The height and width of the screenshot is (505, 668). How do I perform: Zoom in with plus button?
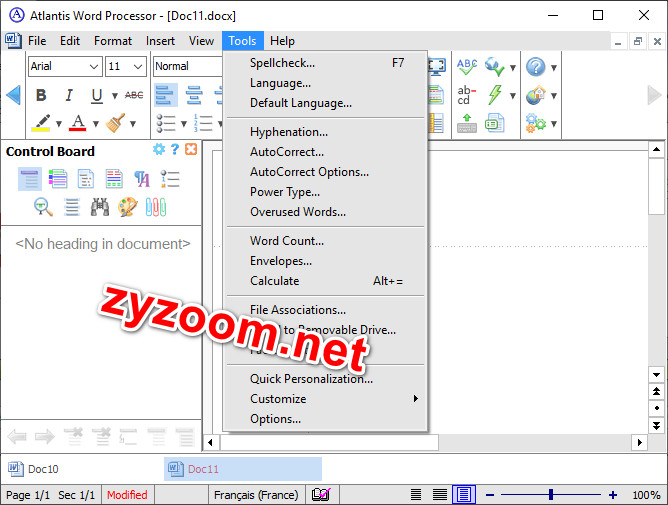tap(613, 495)
